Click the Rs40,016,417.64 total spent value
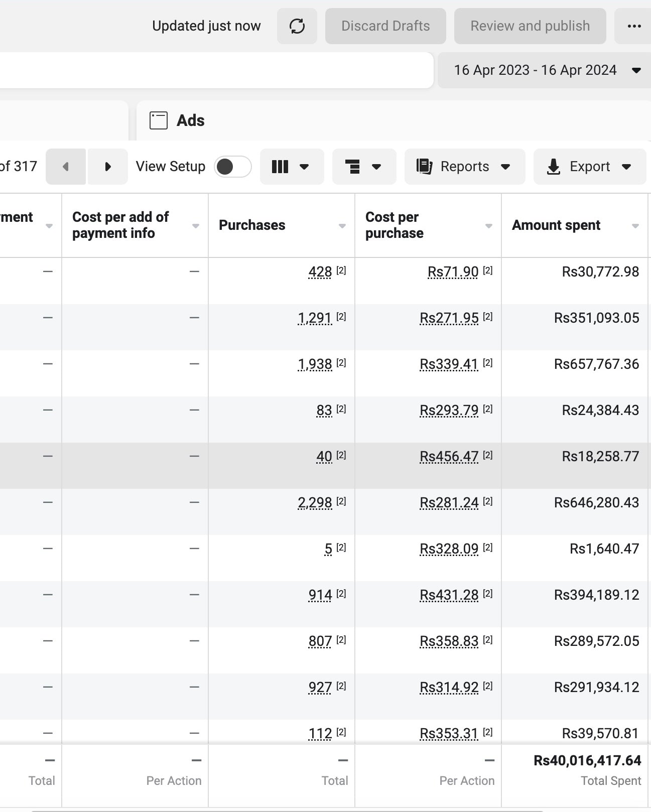Screen dimensions: 651x812 [587, 761]
